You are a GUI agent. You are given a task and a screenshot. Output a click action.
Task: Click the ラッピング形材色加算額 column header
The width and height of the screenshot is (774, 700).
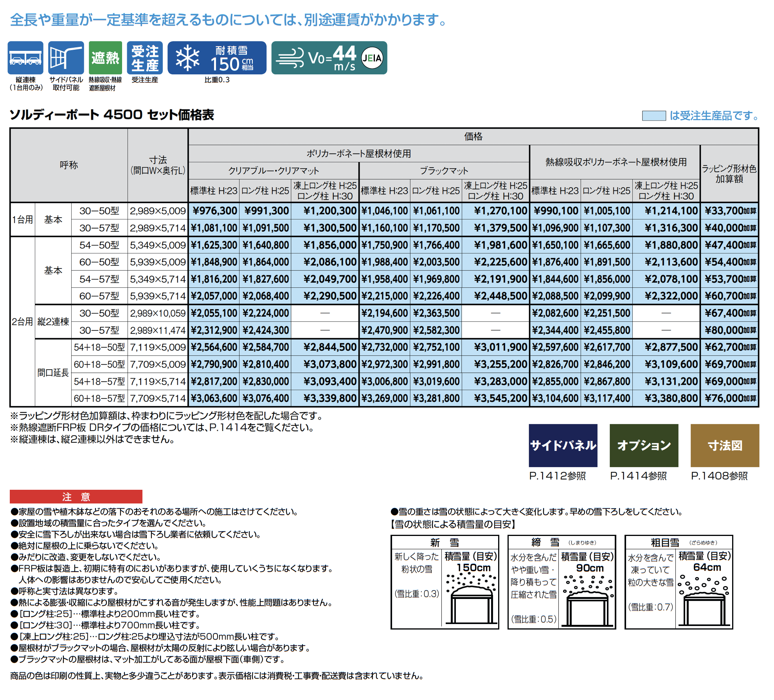(x=729, y=173)
